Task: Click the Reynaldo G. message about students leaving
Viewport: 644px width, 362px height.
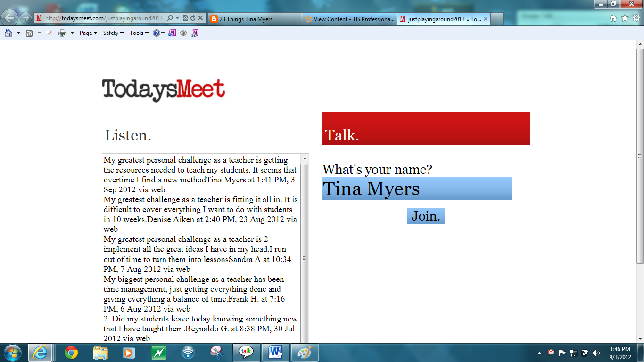Action: 200,329
